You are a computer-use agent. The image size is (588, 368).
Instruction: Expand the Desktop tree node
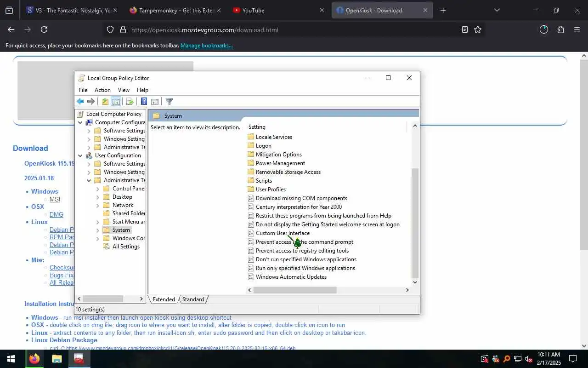(98, 197)
